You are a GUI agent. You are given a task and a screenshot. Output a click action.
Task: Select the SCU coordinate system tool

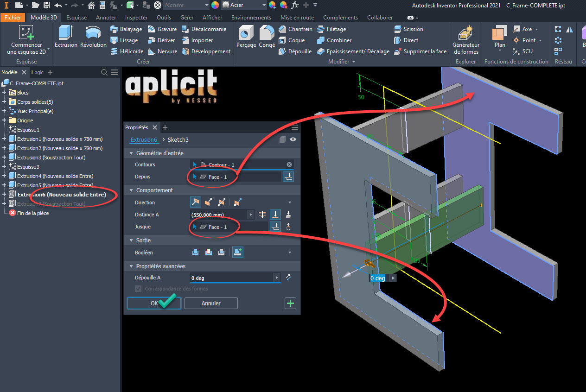(523, 51)
